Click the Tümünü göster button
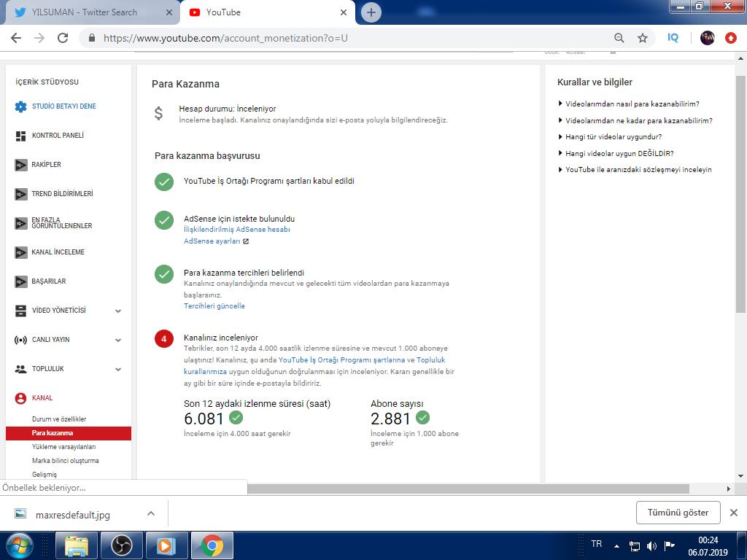The width and height of the screenshot is (747, 560). click(678, 513)
